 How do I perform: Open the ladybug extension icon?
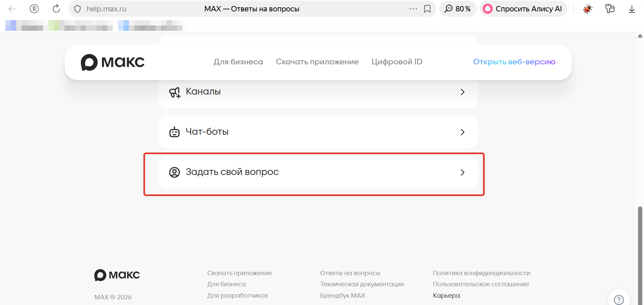[588, 9]
